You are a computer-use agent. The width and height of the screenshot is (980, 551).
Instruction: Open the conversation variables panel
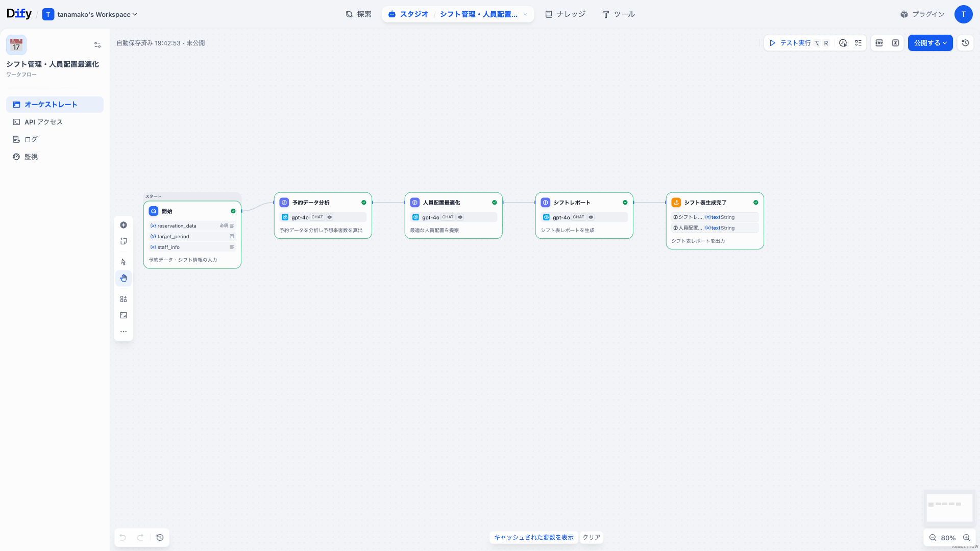pyautogui.click(x=895, y=43)
